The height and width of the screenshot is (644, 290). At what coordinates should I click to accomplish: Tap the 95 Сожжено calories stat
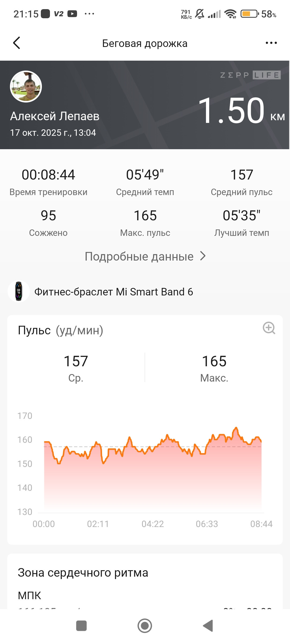point(48,223)
